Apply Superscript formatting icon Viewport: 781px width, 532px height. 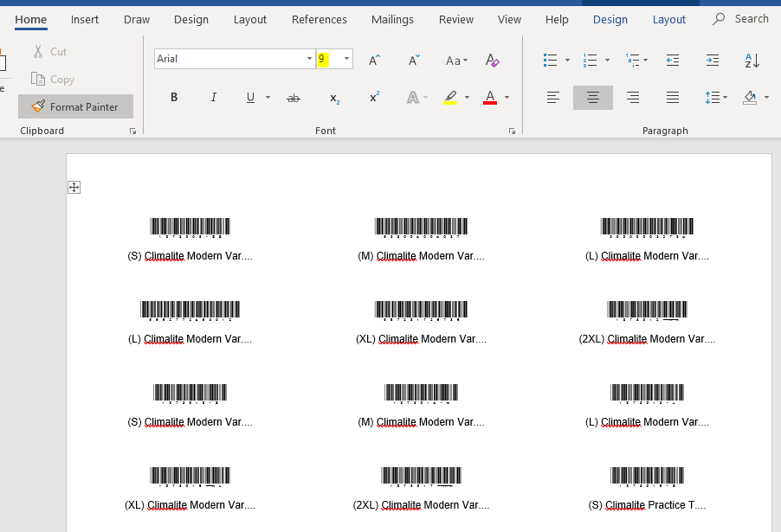pos(374,98)
